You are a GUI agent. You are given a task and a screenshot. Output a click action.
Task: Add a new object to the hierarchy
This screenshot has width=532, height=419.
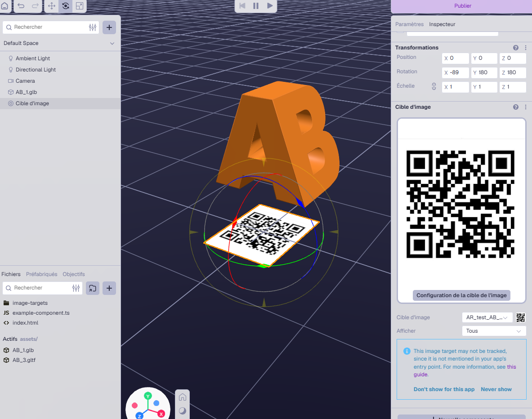pyautogui.click(x=109, y=27)
